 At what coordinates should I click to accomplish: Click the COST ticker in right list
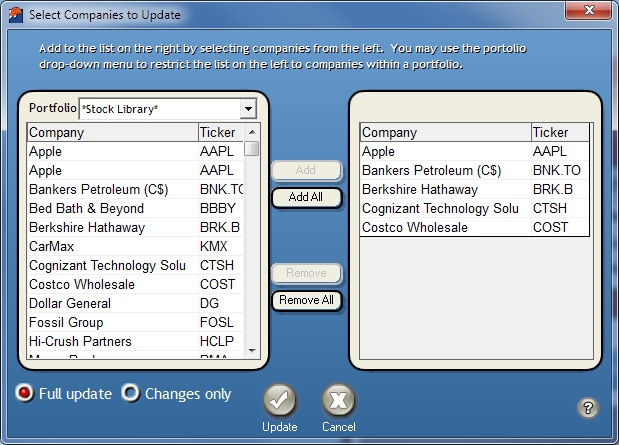click(560, 227)
